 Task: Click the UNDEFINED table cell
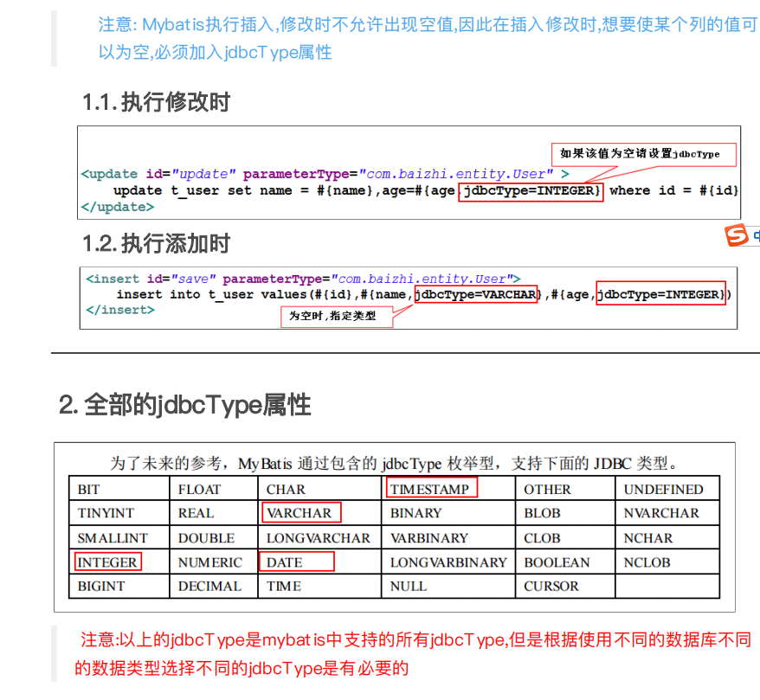[x=667, y=488]
